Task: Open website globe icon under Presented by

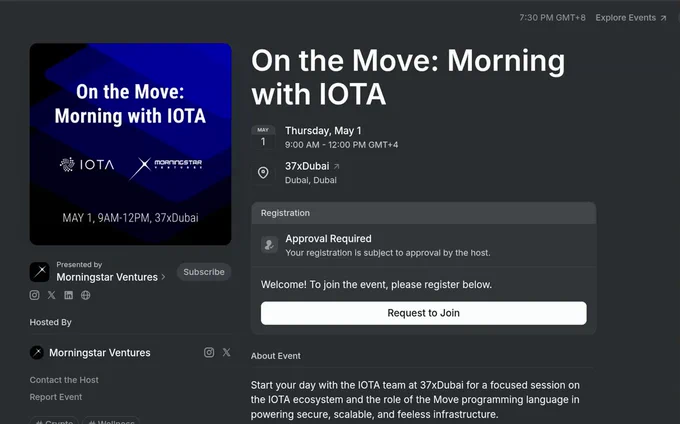Action: click(x=85, y=295)
